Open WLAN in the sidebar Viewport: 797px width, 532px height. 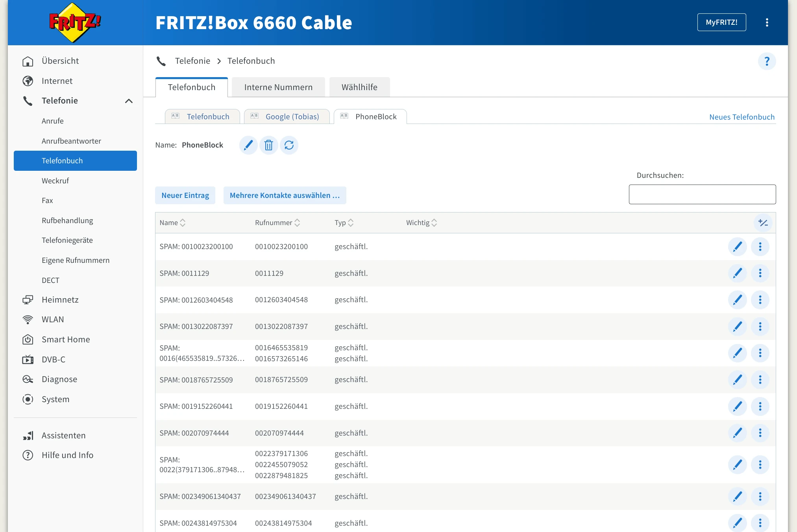point(53,320)
